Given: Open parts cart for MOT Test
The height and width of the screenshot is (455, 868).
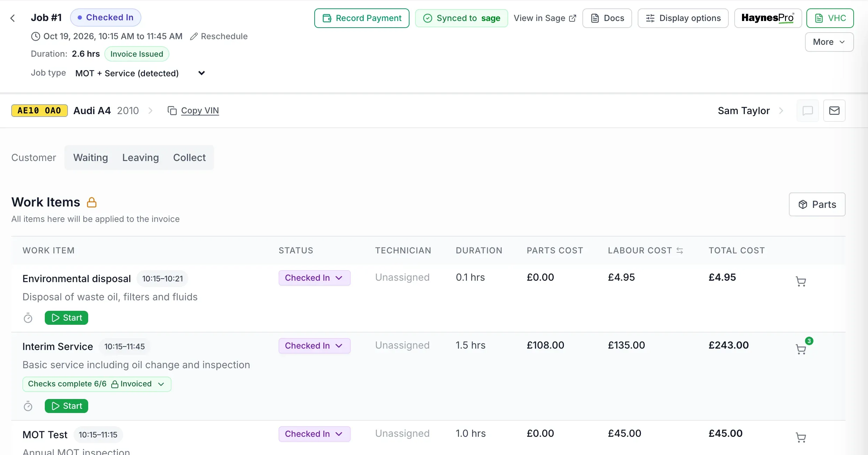Looking at the screenshot, I should point(801,437).
